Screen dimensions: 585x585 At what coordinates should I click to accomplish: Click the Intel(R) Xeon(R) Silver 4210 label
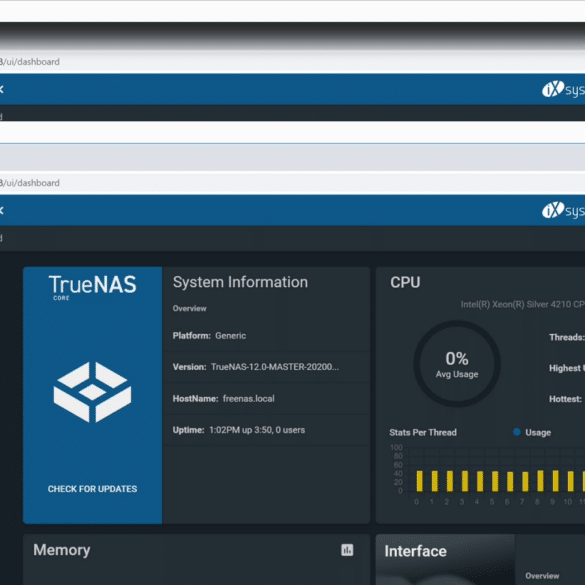tap(523, 304)
